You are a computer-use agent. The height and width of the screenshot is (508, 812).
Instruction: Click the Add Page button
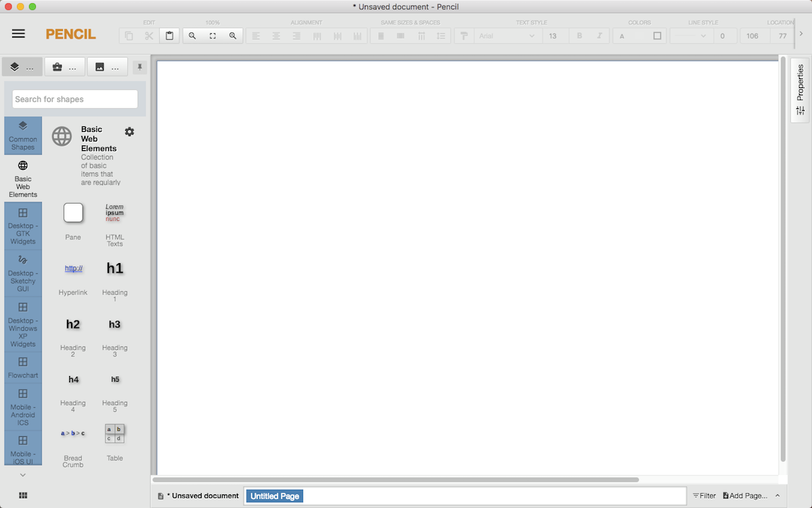745,496
